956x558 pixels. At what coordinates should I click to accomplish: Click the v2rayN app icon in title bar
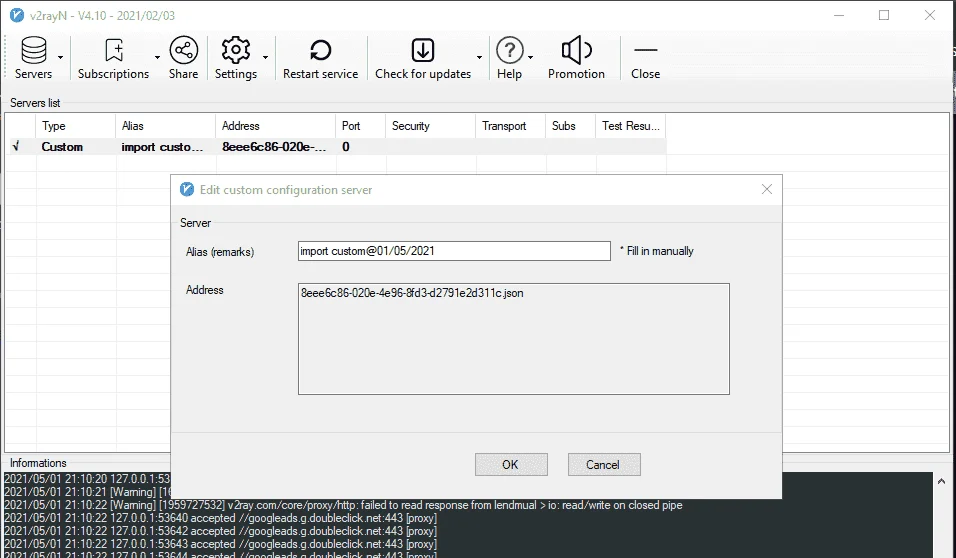pyautogui.click(x=17, y=15)
